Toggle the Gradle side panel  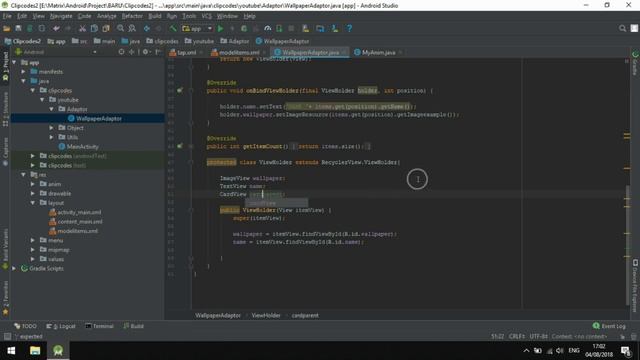tap(635, 63)
